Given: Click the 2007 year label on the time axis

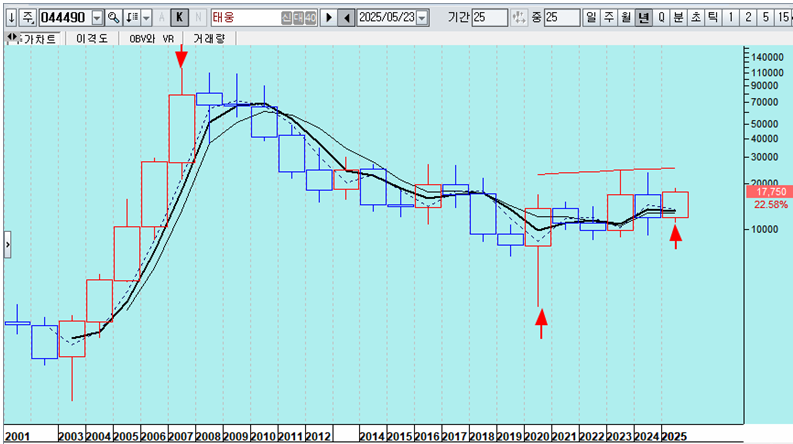Looking at the screenshot, I should click(x=181, y=436).
